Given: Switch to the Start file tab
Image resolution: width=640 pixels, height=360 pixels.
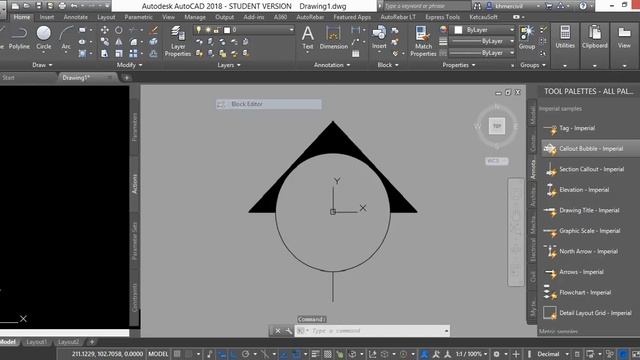Looking at the screenshot, I should click(8, 78).
